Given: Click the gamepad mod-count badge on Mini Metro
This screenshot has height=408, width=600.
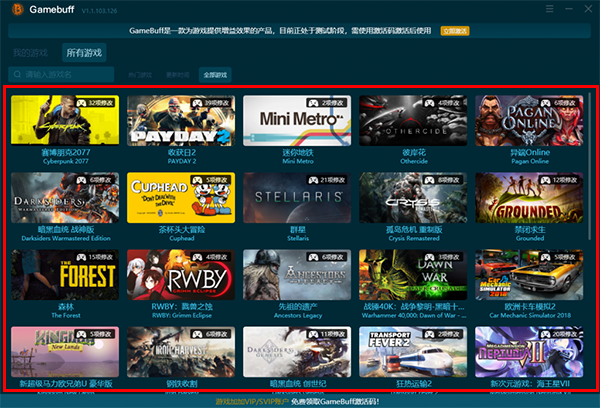Looking at the screenshot, I should pos(327,103).
